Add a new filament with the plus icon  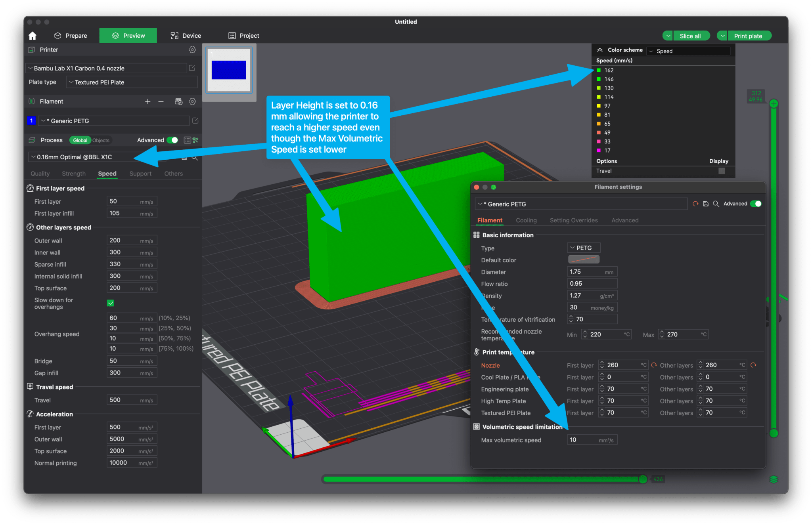pyautogui.click(x=147, y=101)
